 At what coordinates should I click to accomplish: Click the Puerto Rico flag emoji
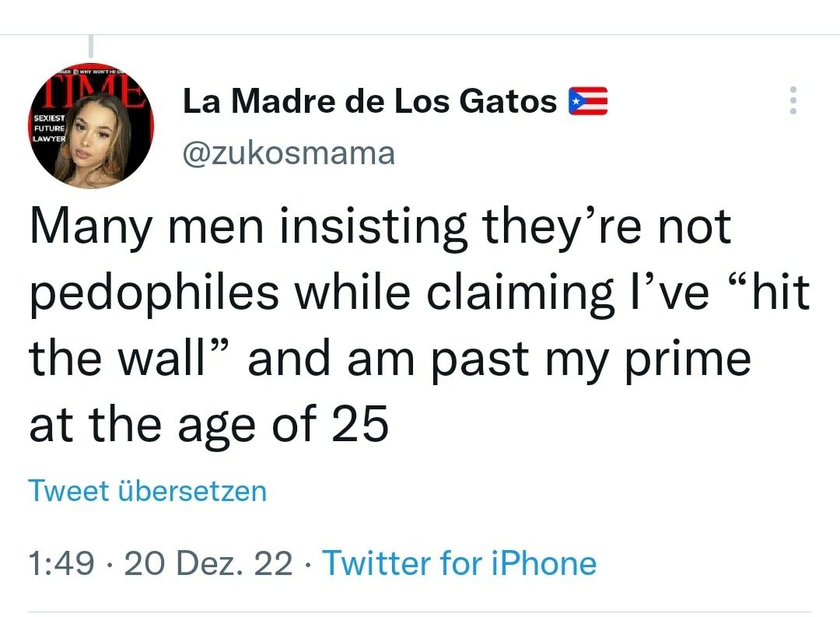[x=587, y=101]
